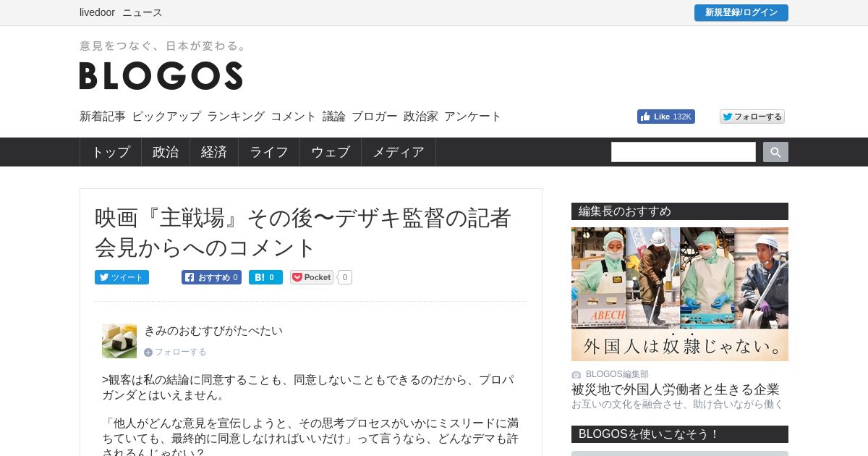The image size is (868, 456).
Task: Open the 外国人は奴隷じゃない featured image
Action: (680, 294)
